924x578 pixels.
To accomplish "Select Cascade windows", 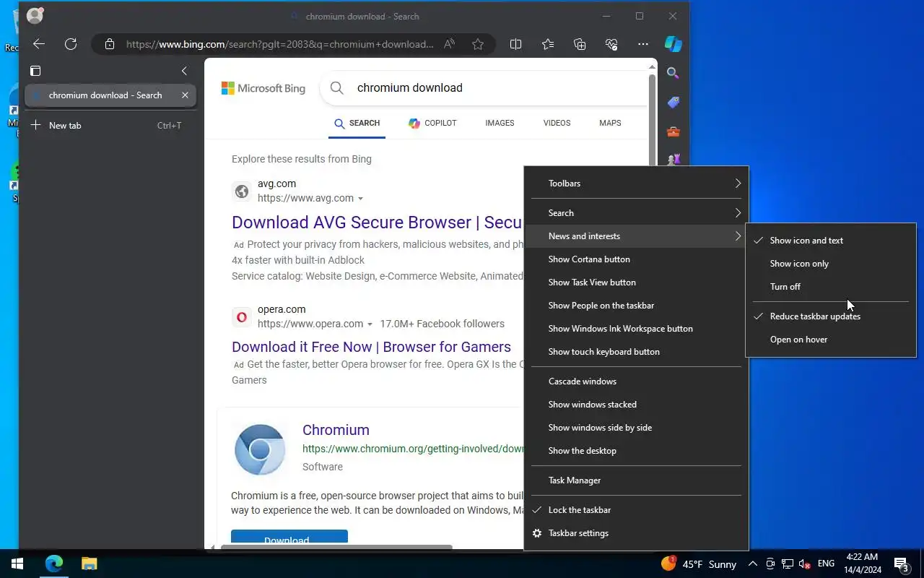I will [x=636, y=381].
